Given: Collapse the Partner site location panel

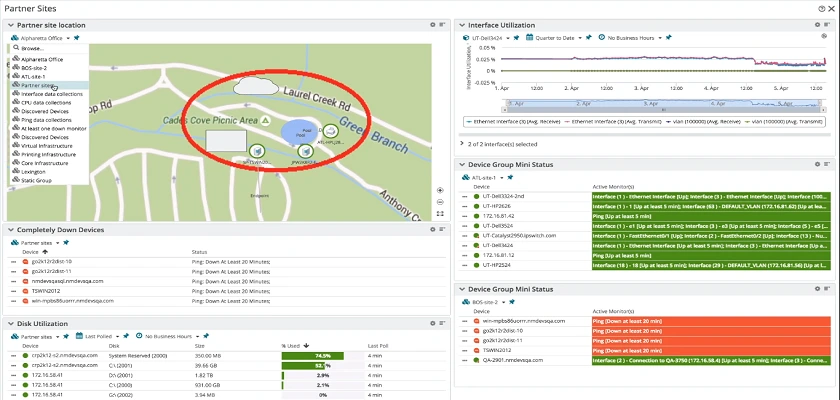Looking at the screenshot, I should [11, 25].
